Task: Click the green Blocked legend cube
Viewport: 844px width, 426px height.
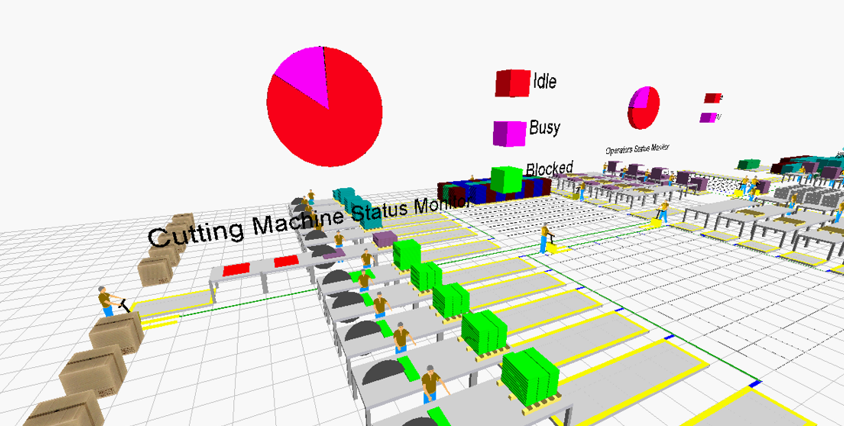Action: pos(506,179)
